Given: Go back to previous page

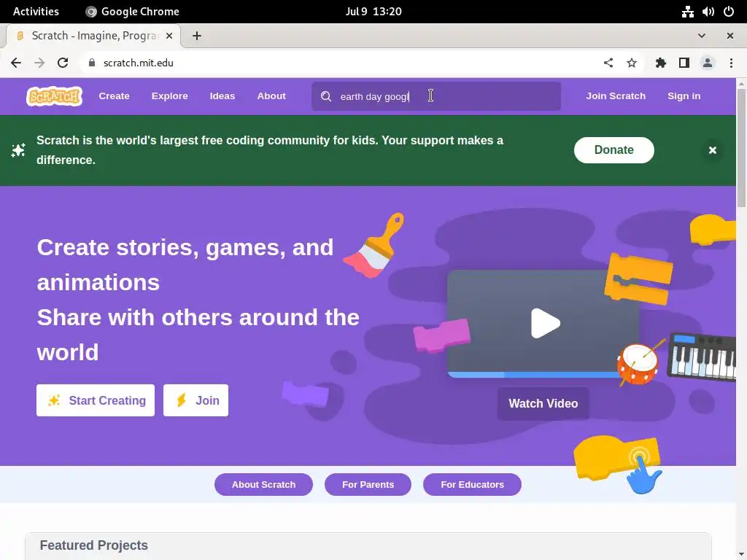Looking at the screenshot, I should pos(16,63).
